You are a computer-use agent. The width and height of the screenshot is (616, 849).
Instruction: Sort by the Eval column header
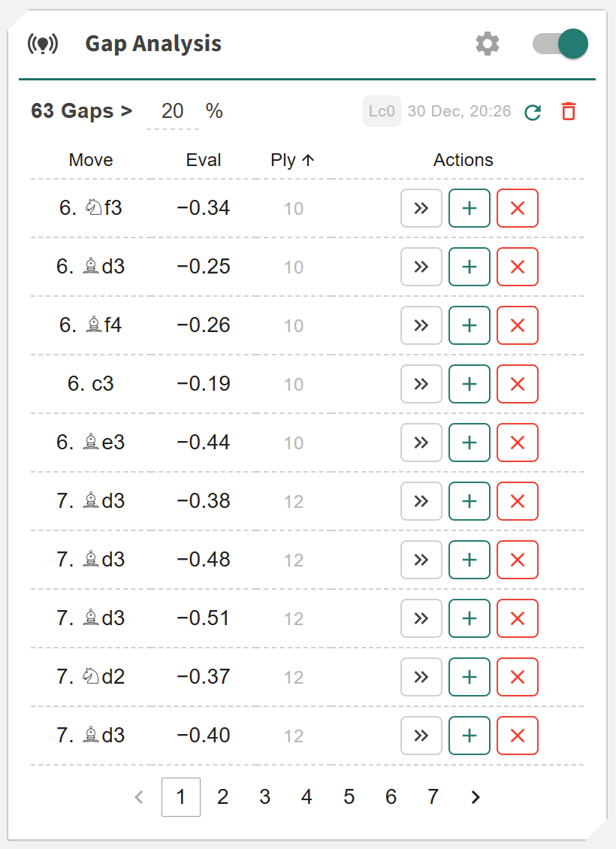pyautogui.click(x=204, y=160)
